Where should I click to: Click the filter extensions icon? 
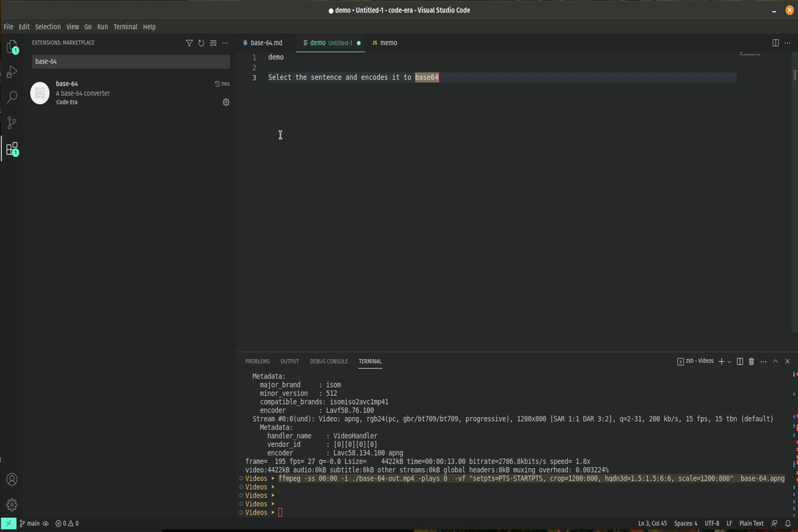pyautogui.click(x=190, y=43)
